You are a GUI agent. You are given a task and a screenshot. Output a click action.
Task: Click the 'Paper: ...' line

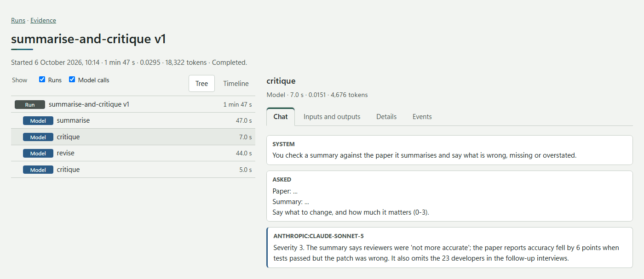click(x=285, y=191)
